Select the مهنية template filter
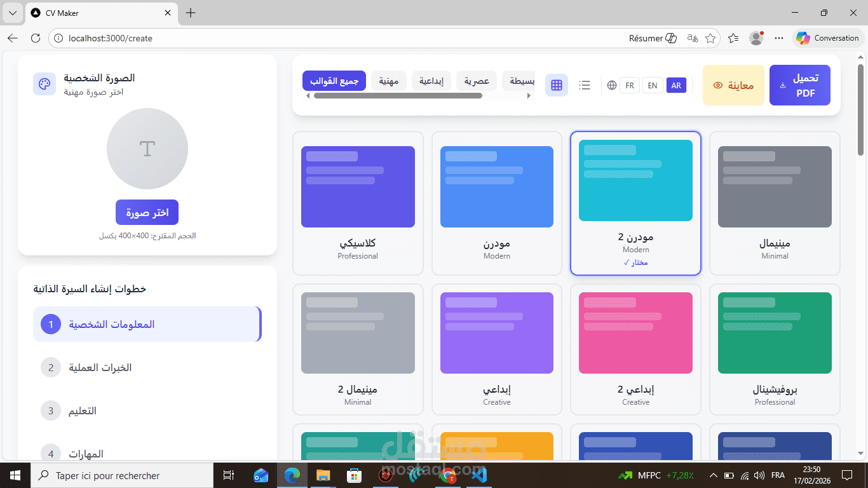 pyautogui.click(x=388, y=80)
